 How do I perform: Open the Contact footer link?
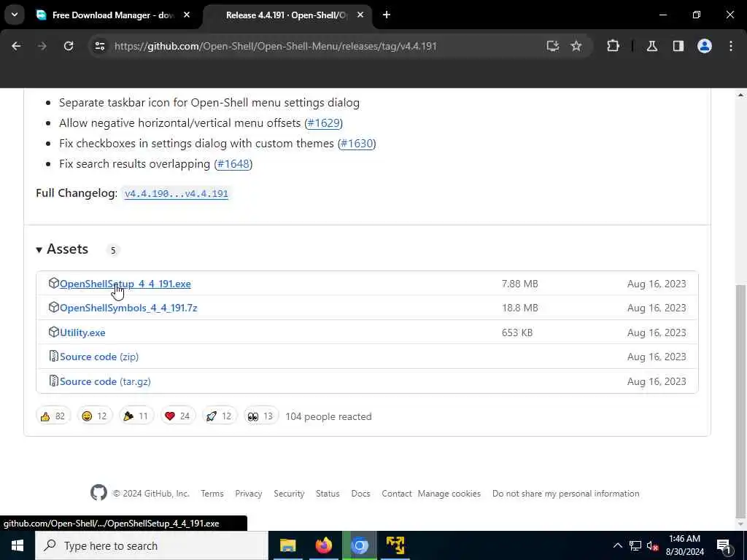(x=396, y=494)
